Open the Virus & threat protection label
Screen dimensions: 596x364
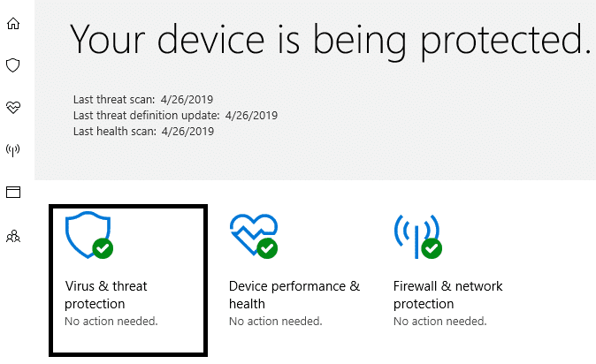[106, 295]
